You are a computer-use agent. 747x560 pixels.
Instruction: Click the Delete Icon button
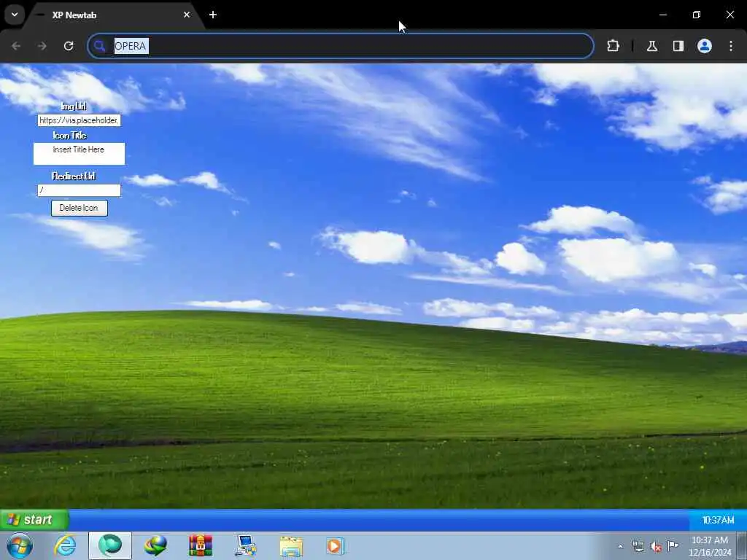coord(79,208)
